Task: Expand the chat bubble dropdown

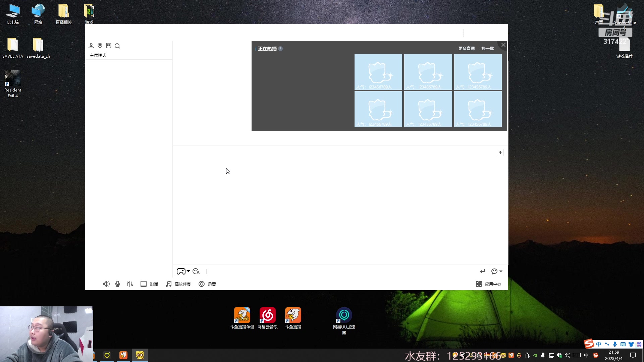Action: 501,271
